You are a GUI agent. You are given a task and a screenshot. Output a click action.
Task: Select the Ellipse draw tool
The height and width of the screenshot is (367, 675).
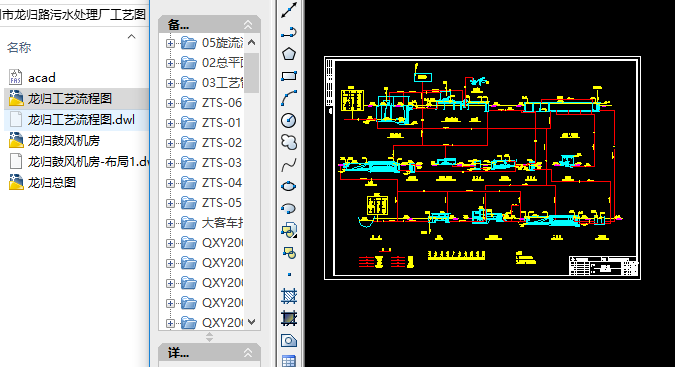pos(289,186)
